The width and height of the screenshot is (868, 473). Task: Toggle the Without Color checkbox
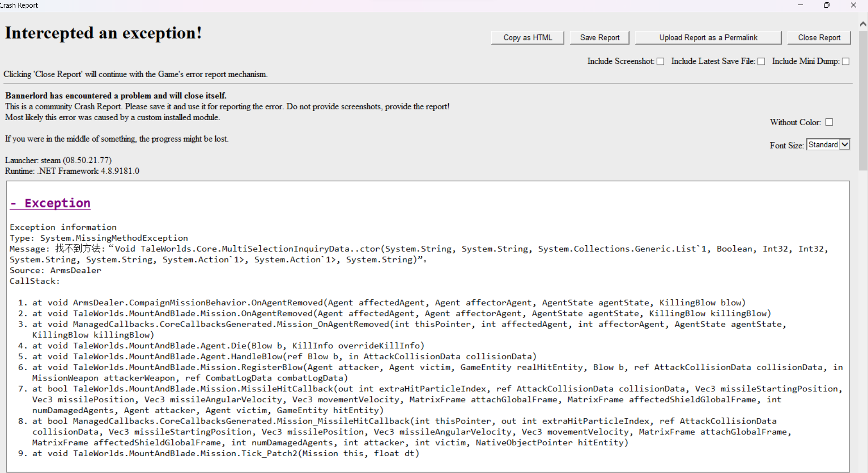point(829,122)
